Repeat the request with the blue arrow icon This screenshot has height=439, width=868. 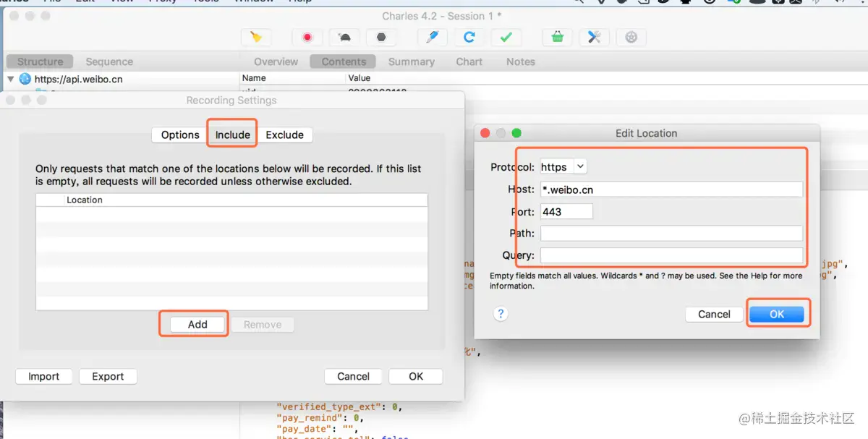(x=469, y=37)
